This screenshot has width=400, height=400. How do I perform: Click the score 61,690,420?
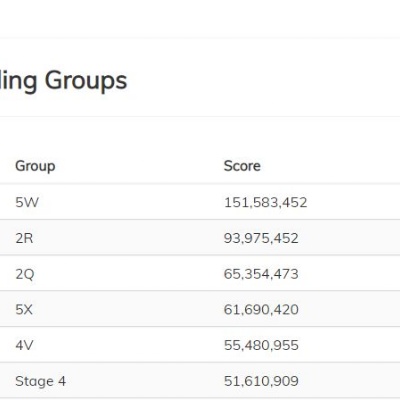click(261, 310)
